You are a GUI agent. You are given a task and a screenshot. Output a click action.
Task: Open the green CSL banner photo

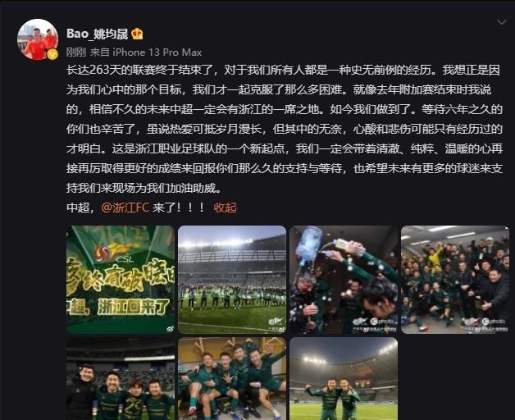point(121,280)
